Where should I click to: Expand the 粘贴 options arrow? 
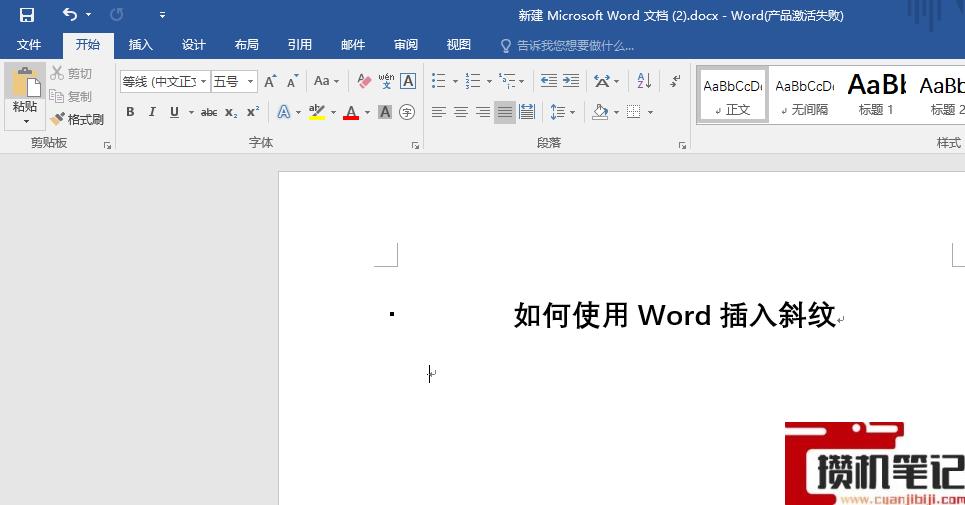(x=25, y=122)
